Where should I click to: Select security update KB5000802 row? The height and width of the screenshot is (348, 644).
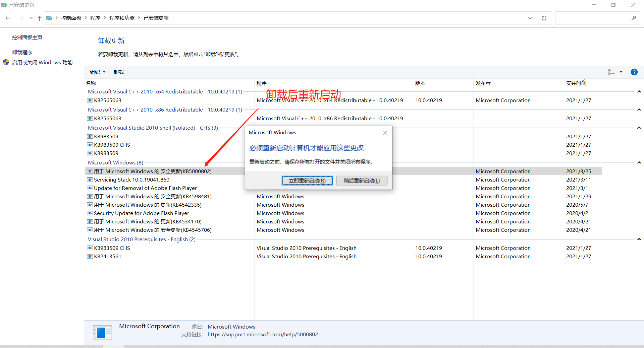click(343, 171)
